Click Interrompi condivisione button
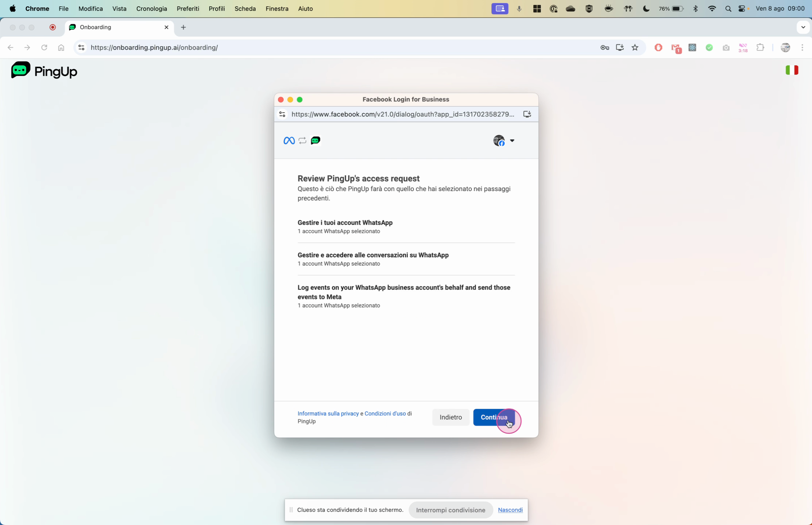 (451, 510)
